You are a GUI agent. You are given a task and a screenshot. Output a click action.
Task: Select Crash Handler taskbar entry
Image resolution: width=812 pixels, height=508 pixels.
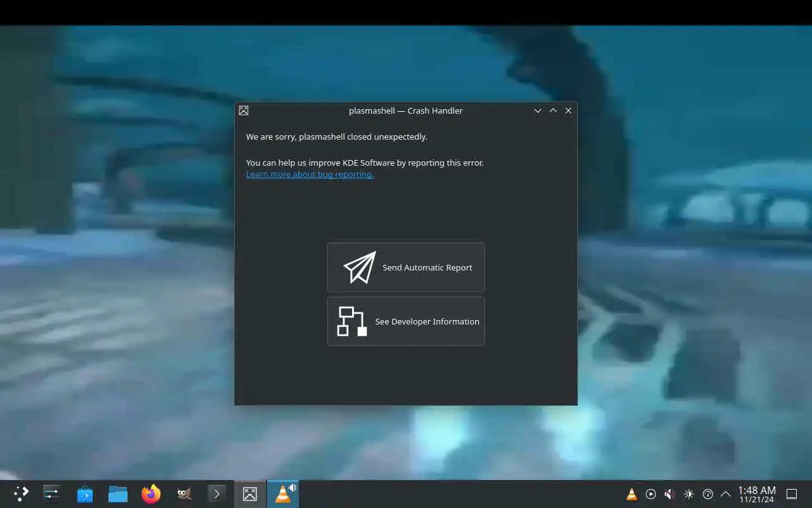(x=250, y=494)
